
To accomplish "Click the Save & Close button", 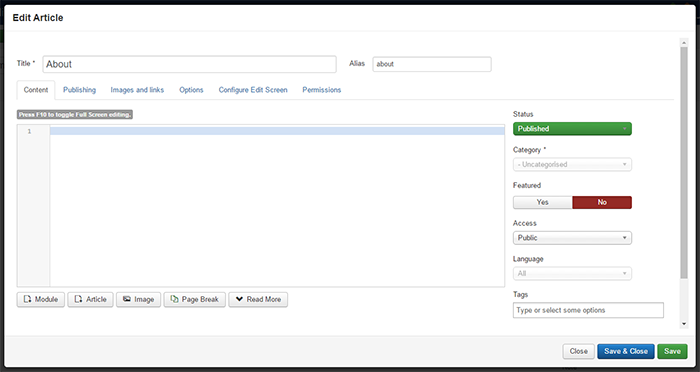I will click(x=626, y=351).
